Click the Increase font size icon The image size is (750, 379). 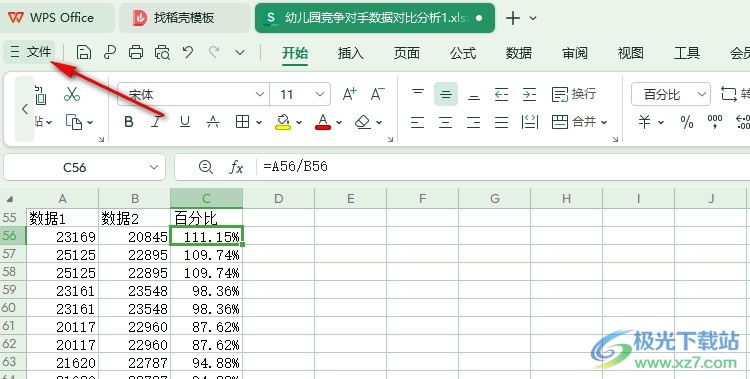[x=350, y=94]
